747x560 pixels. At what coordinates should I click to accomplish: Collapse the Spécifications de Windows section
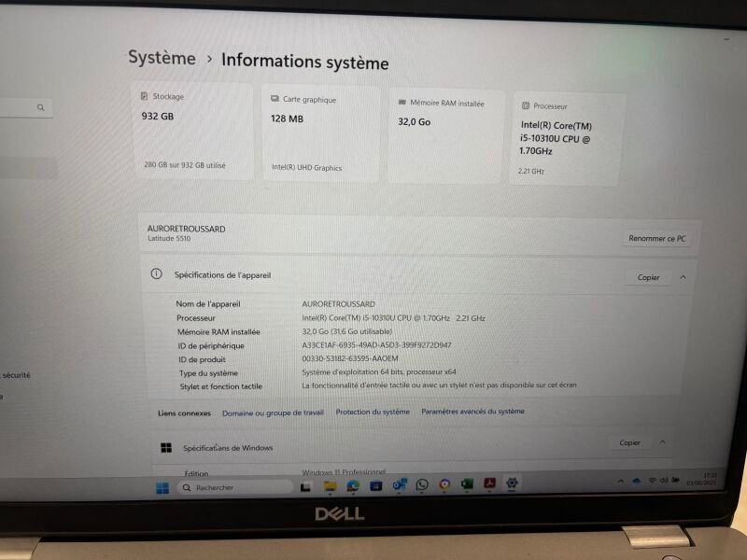pyautogui.click(x=663, y=441)
